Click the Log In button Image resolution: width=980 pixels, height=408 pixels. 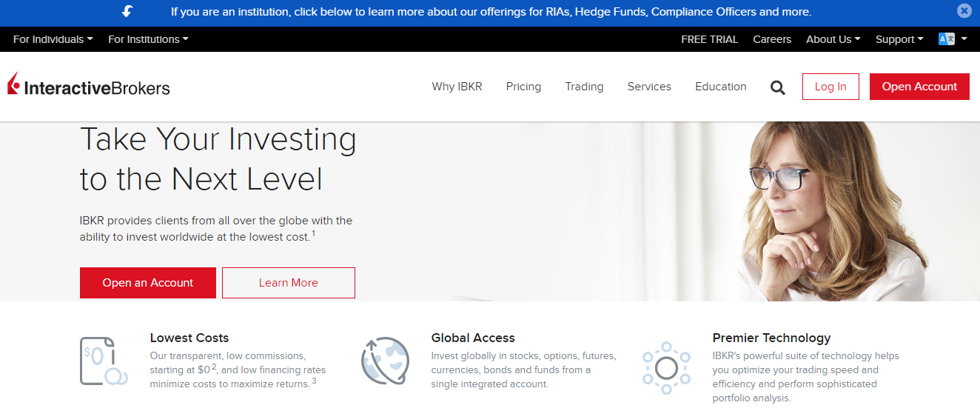click(x=830, y=87)
